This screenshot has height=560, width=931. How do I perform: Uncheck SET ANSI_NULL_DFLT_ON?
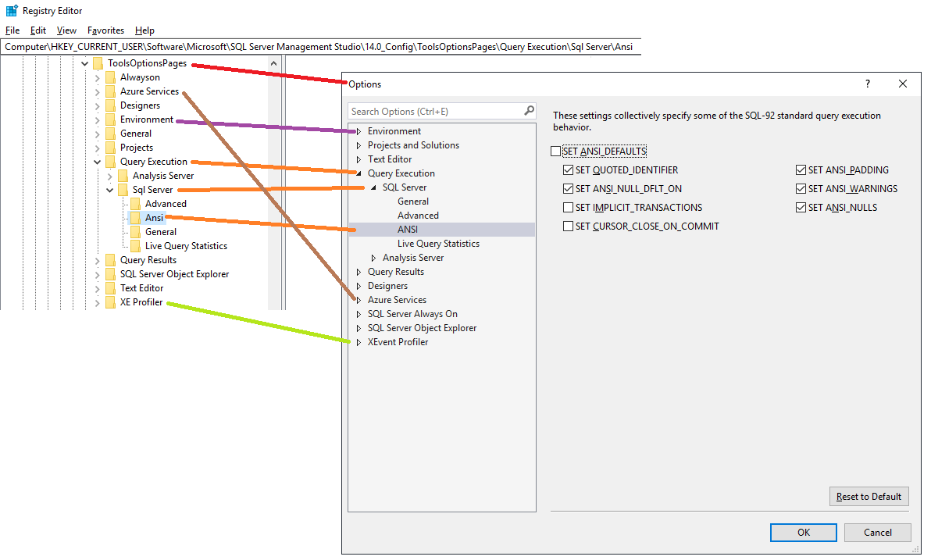click(569, 189)
